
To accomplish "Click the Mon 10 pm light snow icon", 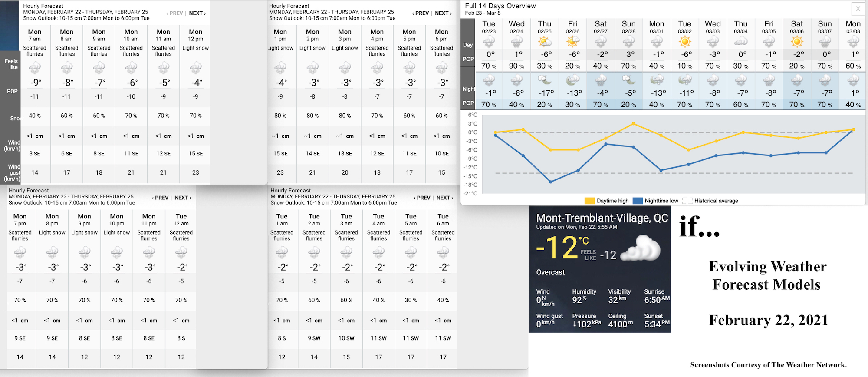I will click(117, 252).
